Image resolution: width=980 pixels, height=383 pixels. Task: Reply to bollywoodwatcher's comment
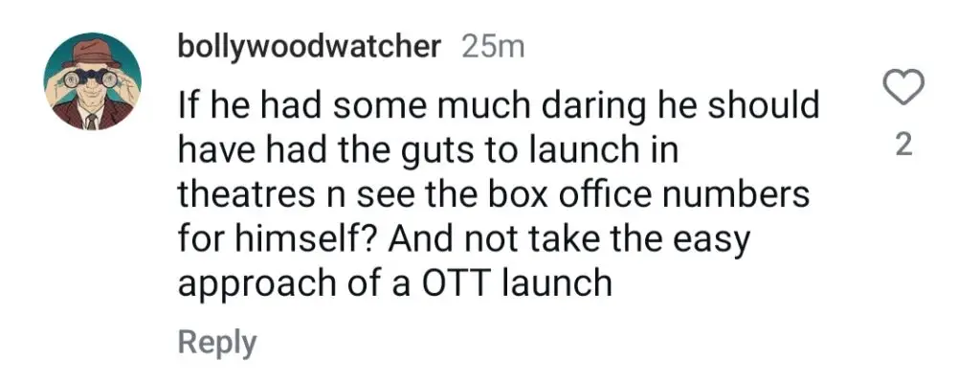[x=217, y=343]
